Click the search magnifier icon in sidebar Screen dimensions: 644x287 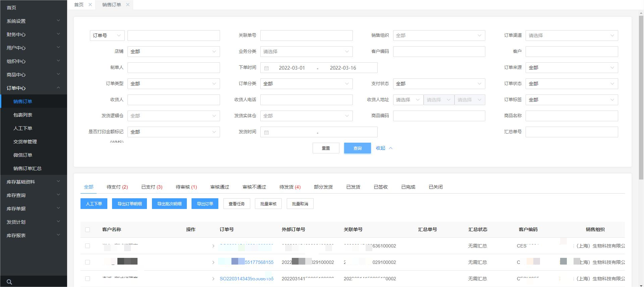9,282
